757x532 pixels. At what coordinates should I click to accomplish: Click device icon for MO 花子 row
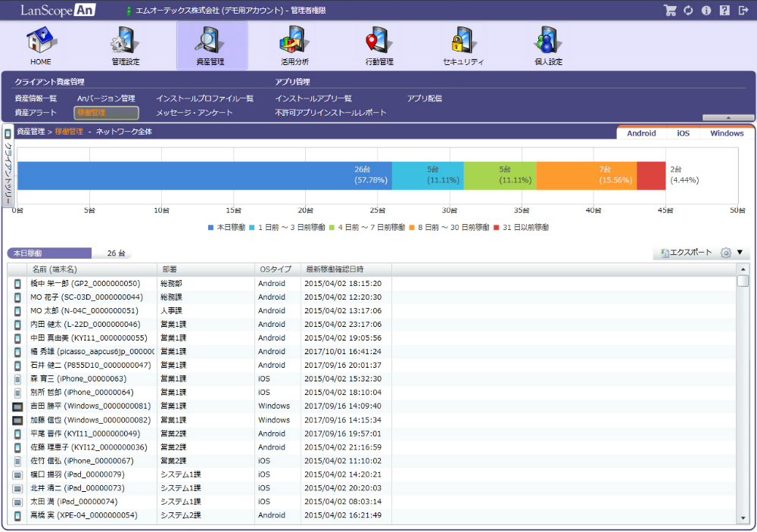17,297
